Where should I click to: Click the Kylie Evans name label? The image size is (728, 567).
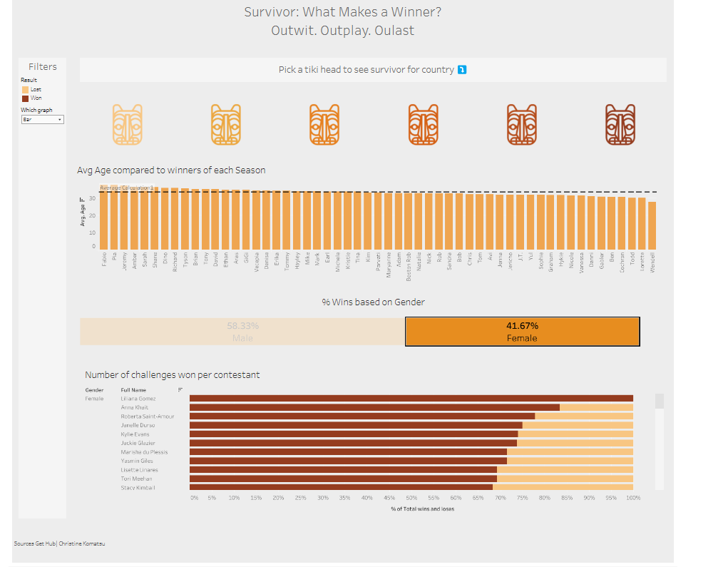(135, 434)
